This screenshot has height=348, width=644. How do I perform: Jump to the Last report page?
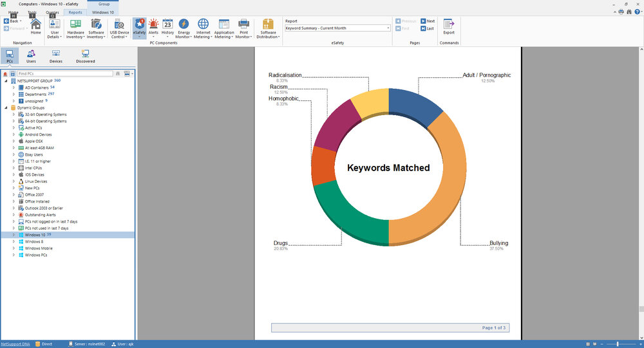click(x=427, y=28)
